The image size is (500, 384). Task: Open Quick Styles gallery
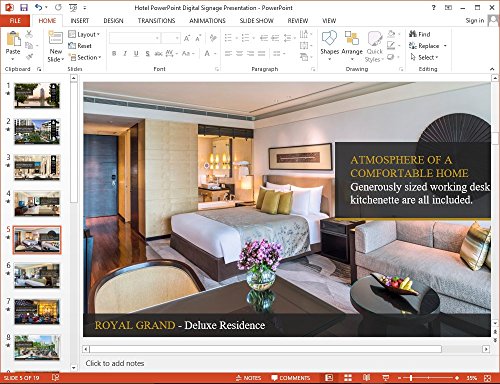pyautogui.click(x=374, y=46)
